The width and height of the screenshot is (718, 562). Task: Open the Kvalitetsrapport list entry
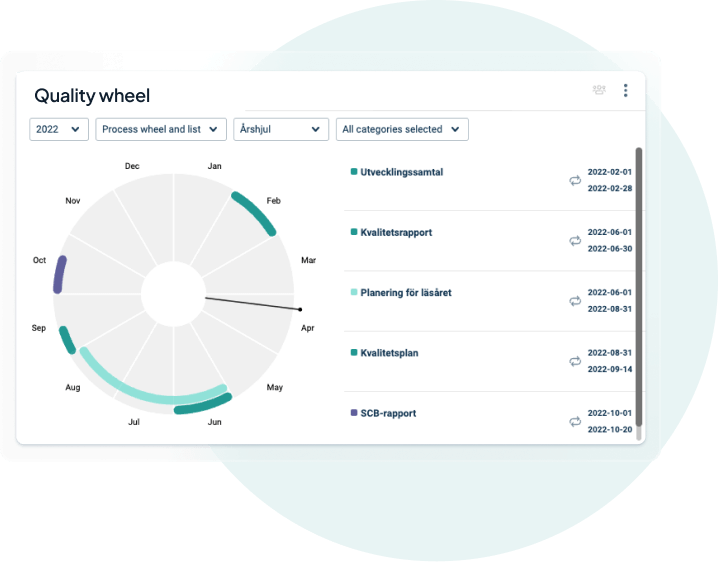point(396,232)
